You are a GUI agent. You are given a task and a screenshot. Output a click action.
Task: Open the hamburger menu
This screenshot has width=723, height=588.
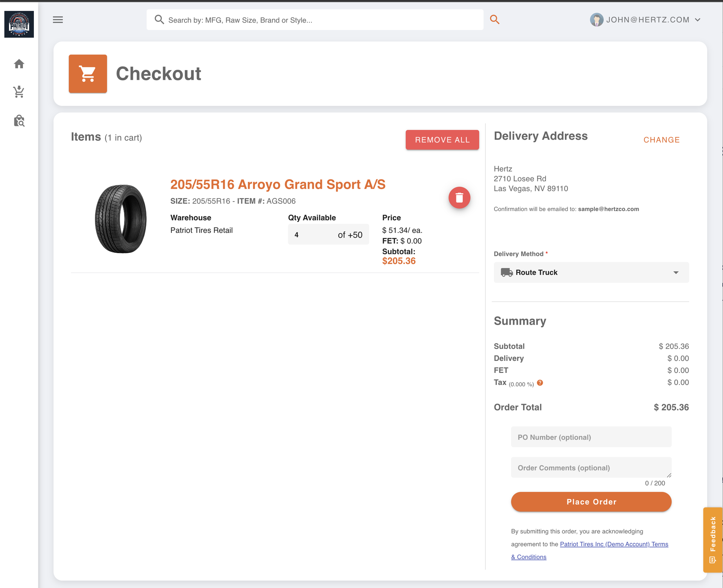click(x=58, y=20)
